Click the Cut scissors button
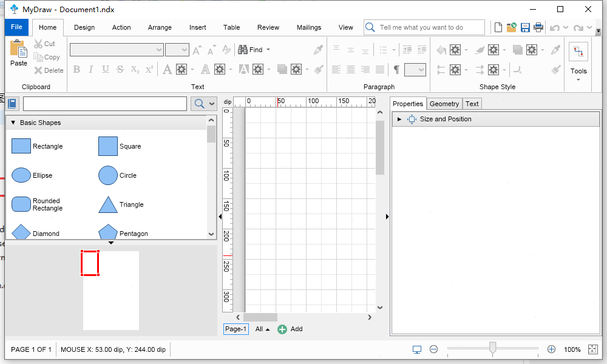 point(44,44)
